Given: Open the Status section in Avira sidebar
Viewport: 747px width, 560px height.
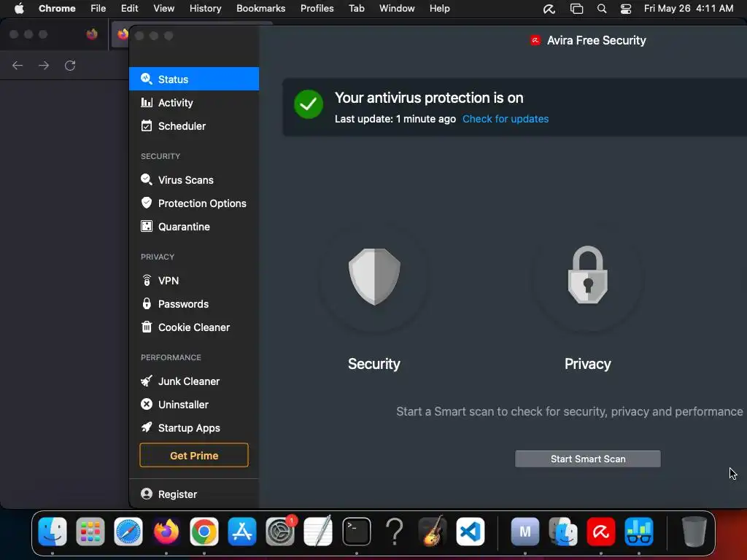Looking at the screenshot, I should tap(194, 79).
